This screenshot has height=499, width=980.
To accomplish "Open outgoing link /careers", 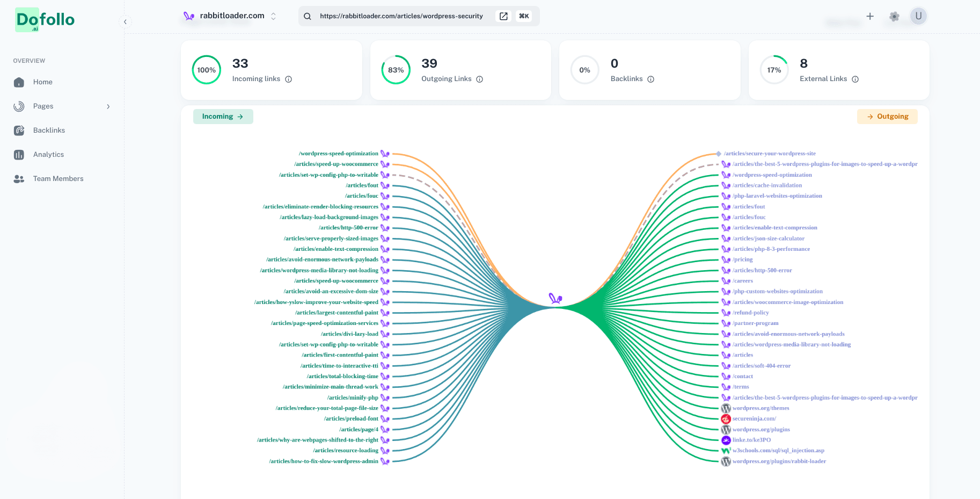I will click(x=743, y=281).
